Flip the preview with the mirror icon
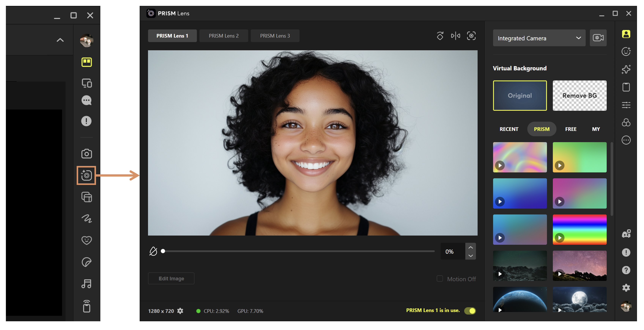This screenshot has width=644, height=330. tap(456, 36)
